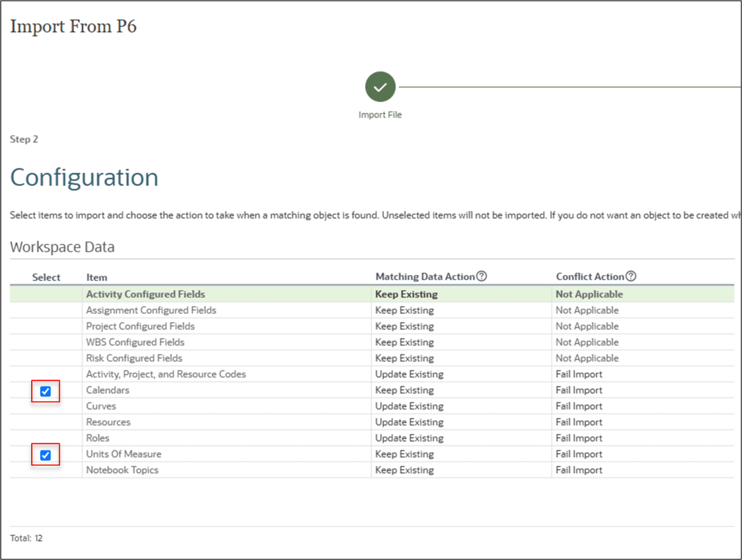The height and width of the screenshot is (560, 742).
Task: Open Keep Existing action for Notebook Topics
Action: (404, 470)
